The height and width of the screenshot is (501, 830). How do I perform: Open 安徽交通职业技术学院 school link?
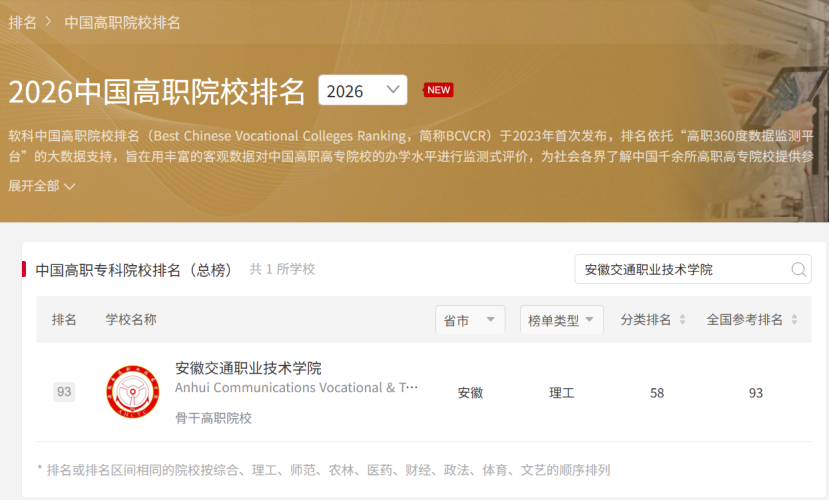tap(248, 368)
